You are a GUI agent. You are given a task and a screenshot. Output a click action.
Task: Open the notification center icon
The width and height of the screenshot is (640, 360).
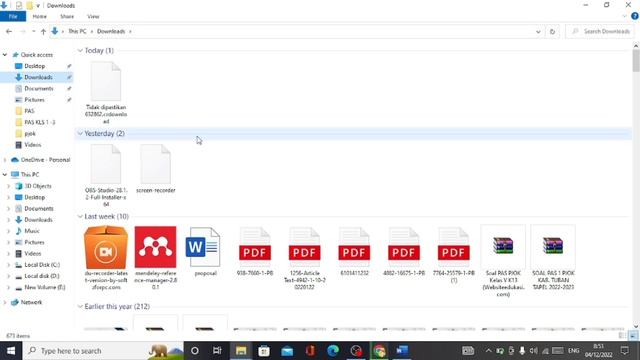click(x=624, y=351)
